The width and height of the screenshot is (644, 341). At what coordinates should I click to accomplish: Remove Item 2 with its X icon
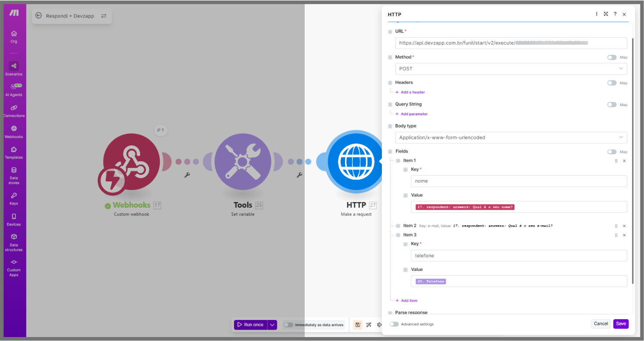click(624, 226)
